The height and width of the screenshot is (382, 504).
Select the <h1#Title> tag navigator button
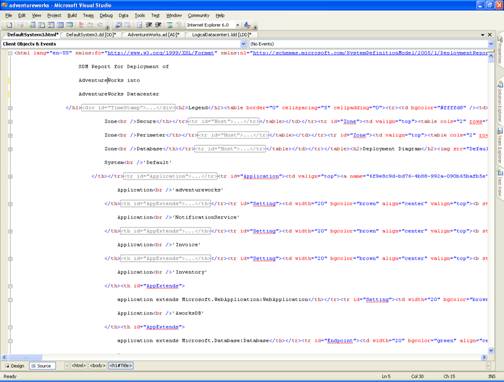121,366
